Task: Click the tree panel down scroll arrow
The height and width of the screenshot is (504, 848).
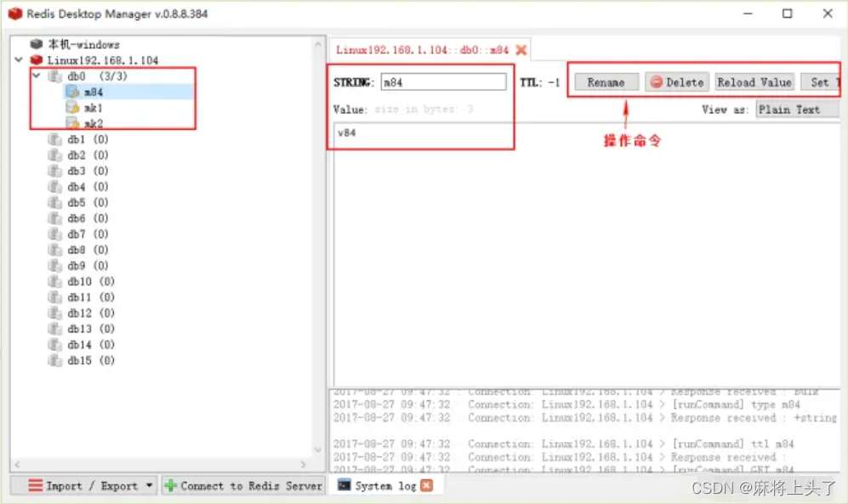Action: pyautogui.click(x=317, y=450)
